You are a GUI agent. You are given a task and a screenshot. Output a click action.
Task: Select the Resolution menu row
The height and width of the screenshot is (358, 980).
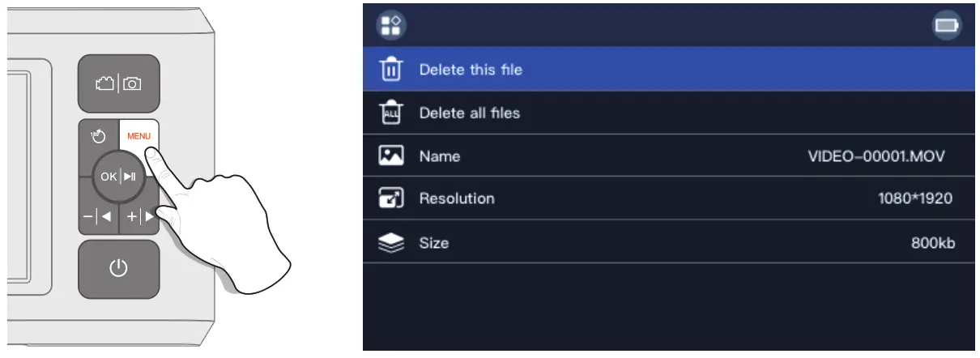pyautogui.click(x=668, y=198)
